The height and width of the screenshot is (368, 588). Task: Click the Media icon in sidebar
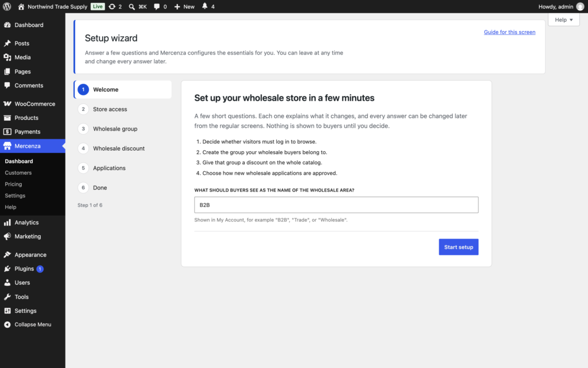pos(7,57)
